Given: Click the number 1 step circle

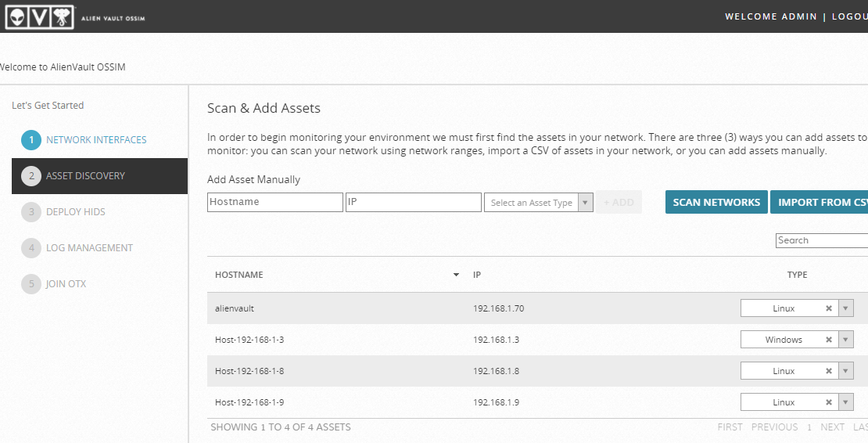Looking at the screenshot, I should [x=31, y=140].
